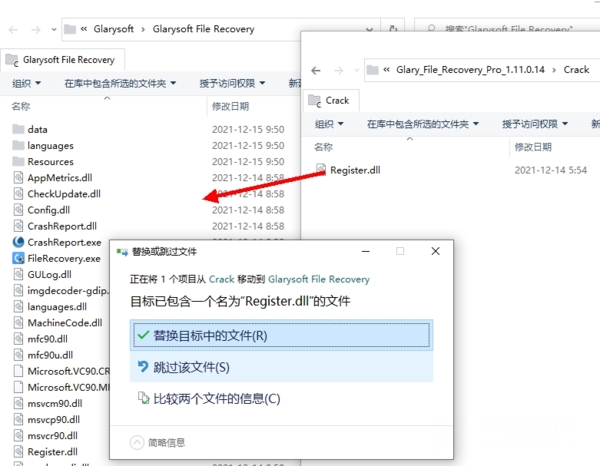The height and width of the screenshot is (466, 600).
Task: Click Glarysoft breadcrumb in left address bar
Action: click(114, 29)
